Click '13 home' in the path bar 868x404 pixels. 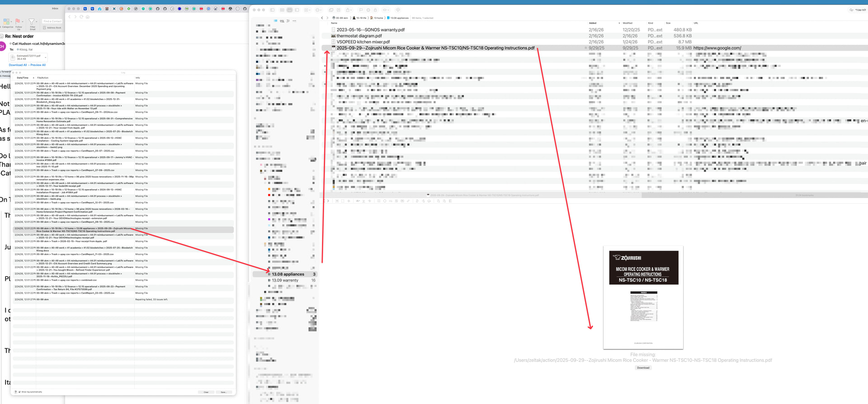pos(378,18)
